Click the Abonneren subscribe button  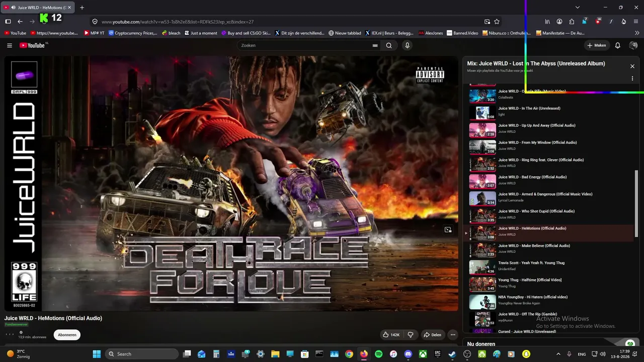click(67, 335)
